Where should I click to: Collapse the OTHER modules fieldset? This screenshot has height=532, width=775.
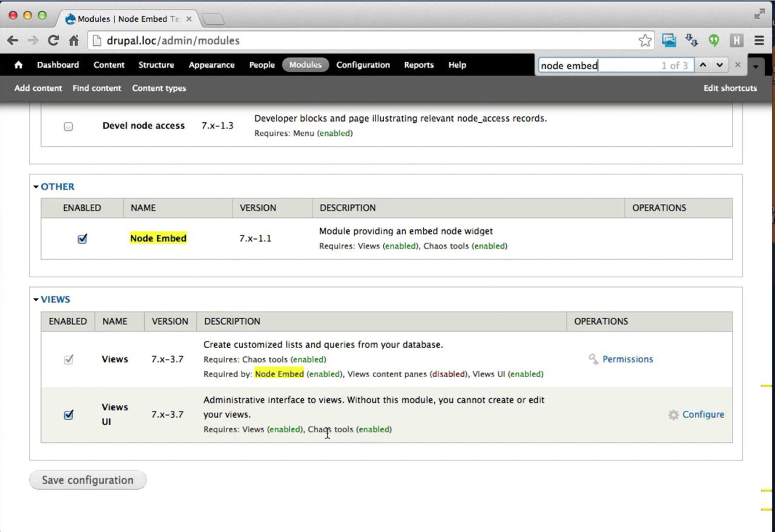click(57, 187)
